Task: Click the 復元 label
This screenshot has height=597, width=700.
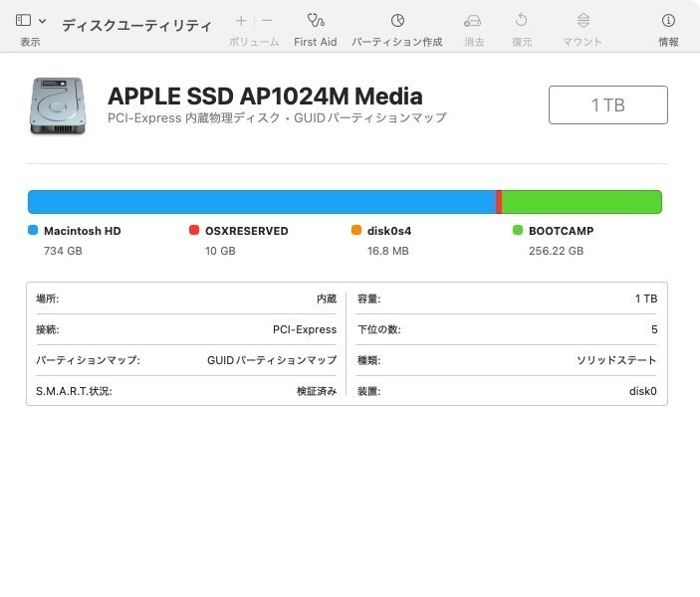Action: point(522,42)
